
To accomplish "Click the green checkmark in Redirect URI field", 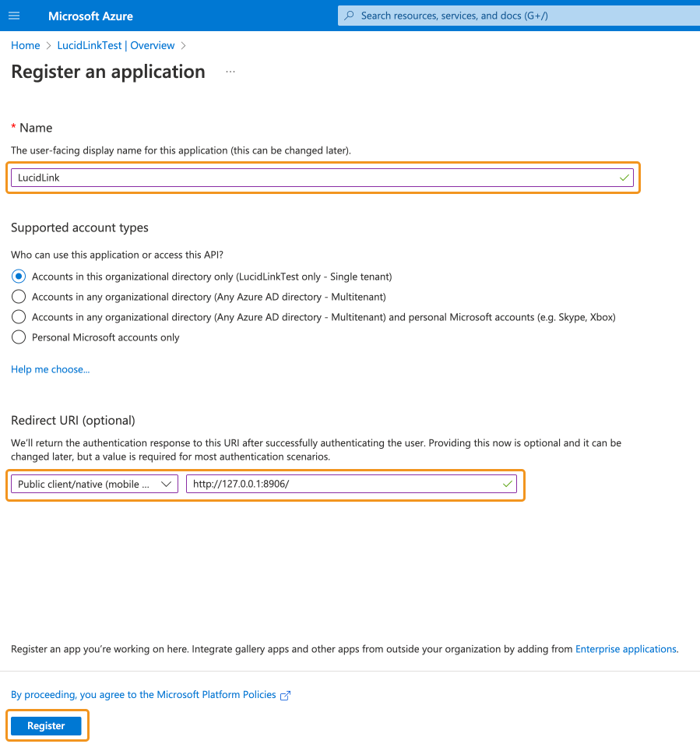I will (508, 484).
